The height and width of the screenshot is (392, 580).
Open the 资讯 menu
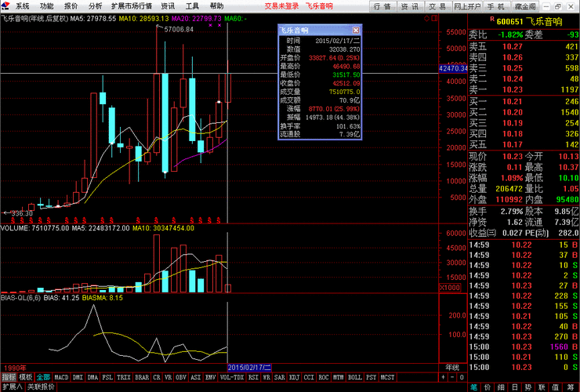168,6
